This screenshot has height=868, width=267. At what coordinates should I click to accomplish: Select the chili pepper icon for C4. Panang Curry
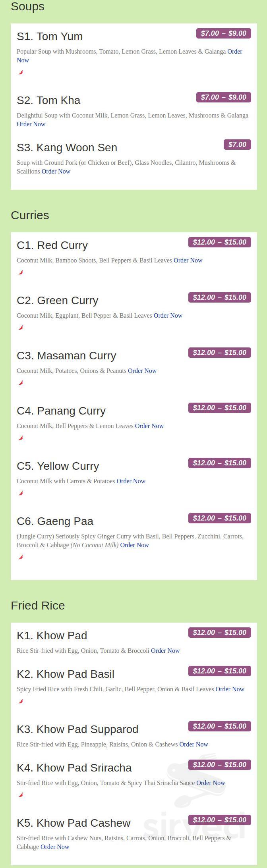[21, 438]
